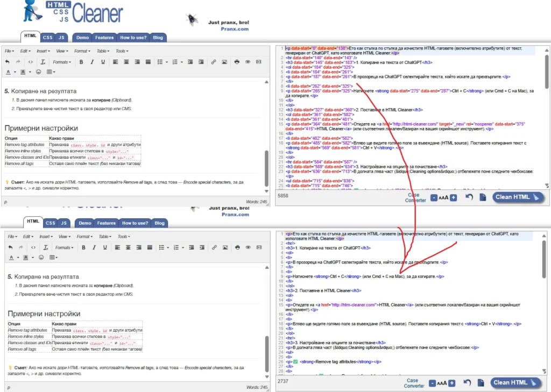This screenshot has height=392, width=551.
Task: Pick background color in upper editor toolbar
Action: (x=23, y=72)
